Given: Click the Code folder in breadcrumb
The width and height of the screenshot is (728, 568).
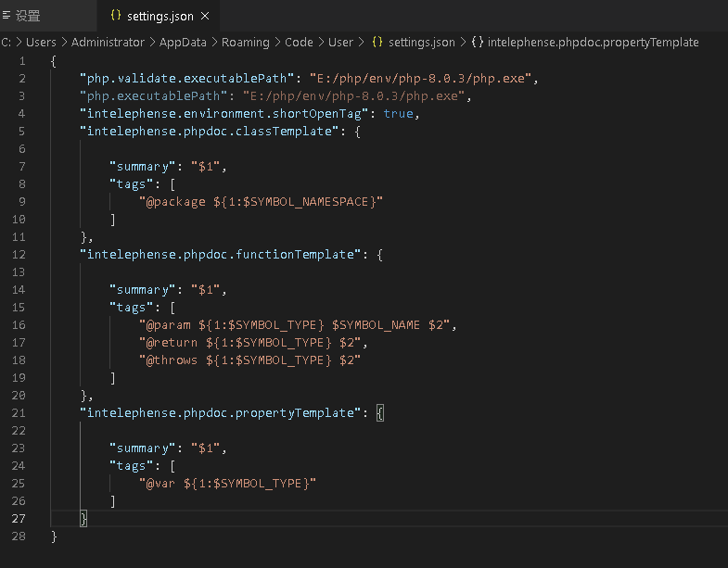Looking at the screenshot, I should click(x=299, y=43).
